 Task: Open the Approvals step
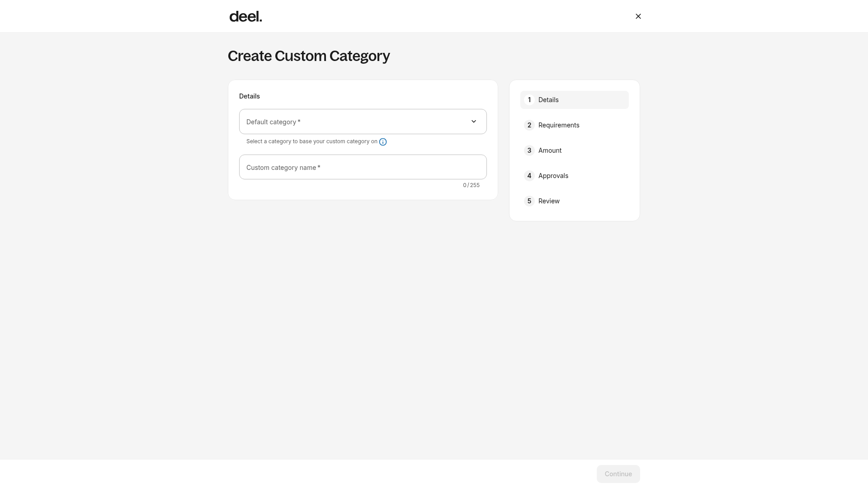pyautogui.click(x=574, y=176)
